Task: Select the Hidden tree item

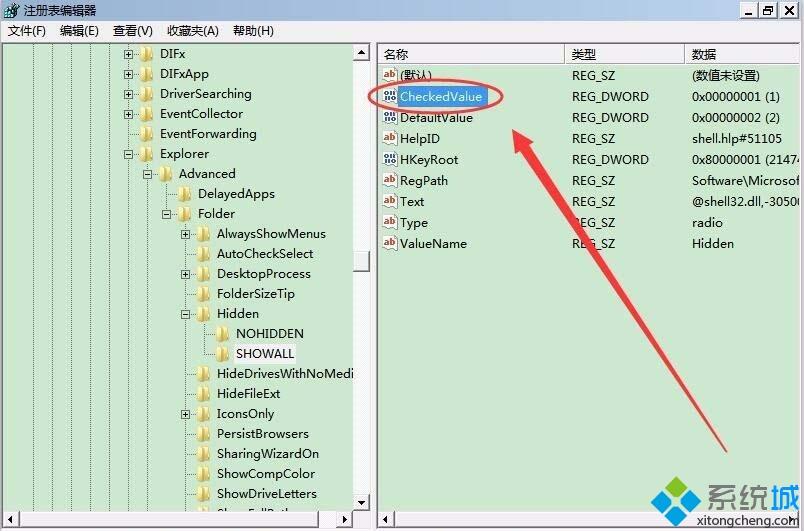Action: click(x=237, y=314)
